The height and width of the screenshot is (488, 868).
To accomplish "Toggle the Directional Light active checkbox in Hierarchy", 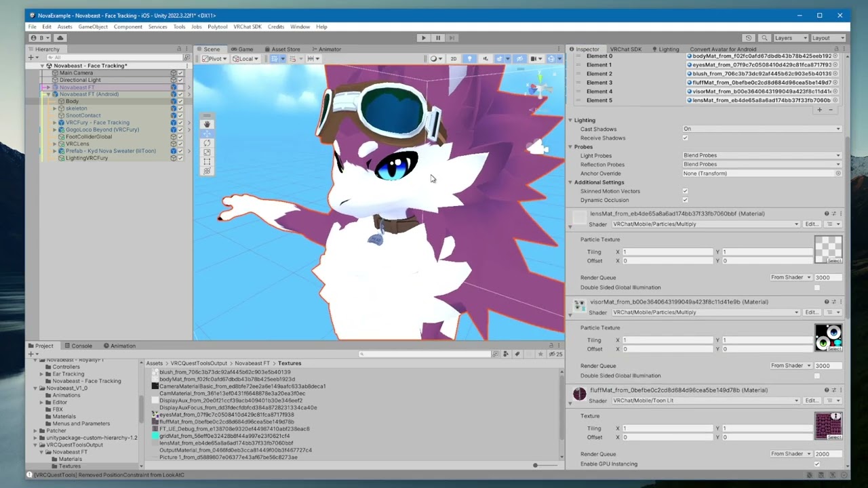I will click(180, 80).
